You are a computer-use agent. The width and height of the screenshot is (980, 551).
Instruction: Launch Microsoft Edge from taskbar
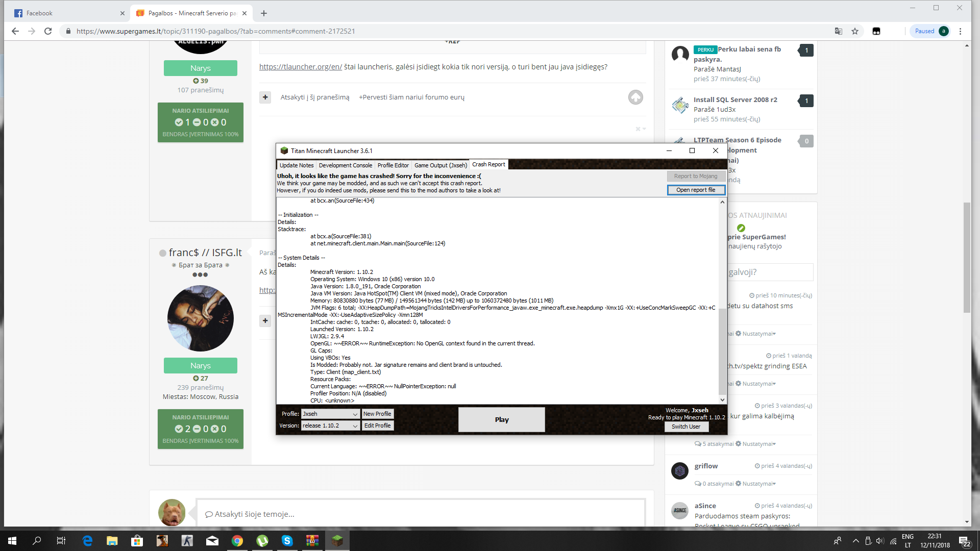click(87, 541)
